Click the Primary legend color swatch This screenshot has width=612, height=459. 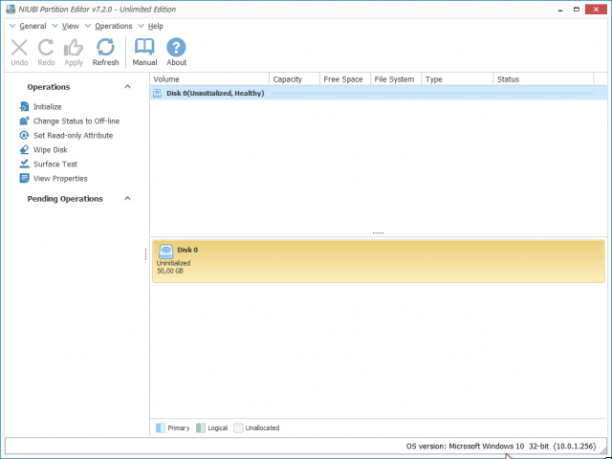coord(160,428)
